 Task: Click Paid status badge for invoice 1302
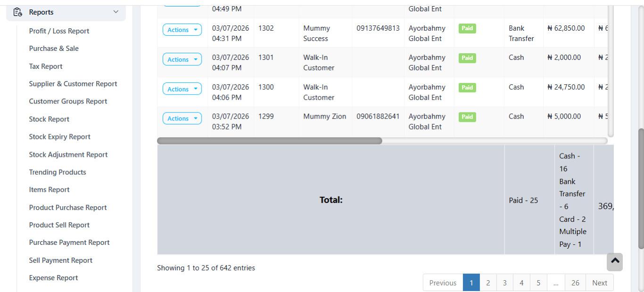467,28
